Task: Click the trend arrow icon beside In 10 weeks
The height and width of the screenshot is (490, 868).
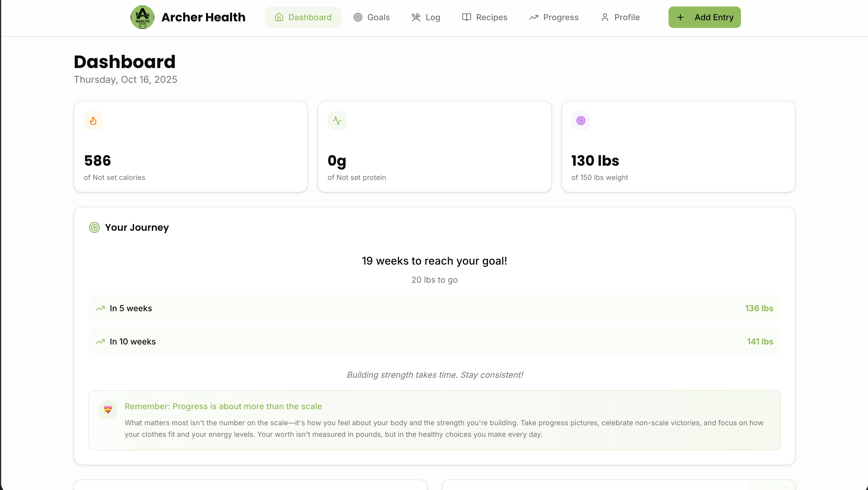Action: coord(100,342)
